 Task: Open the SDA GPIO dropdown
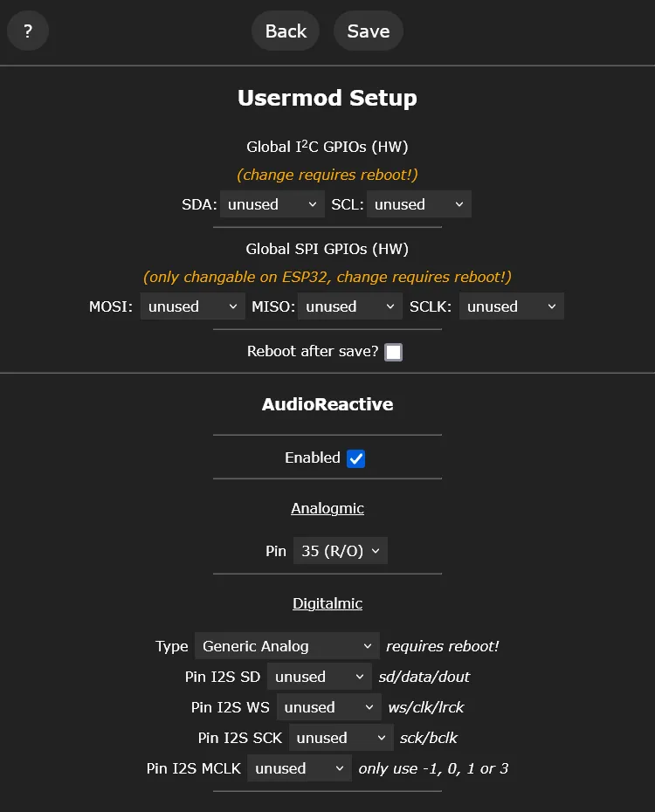(x=272, y=204)
